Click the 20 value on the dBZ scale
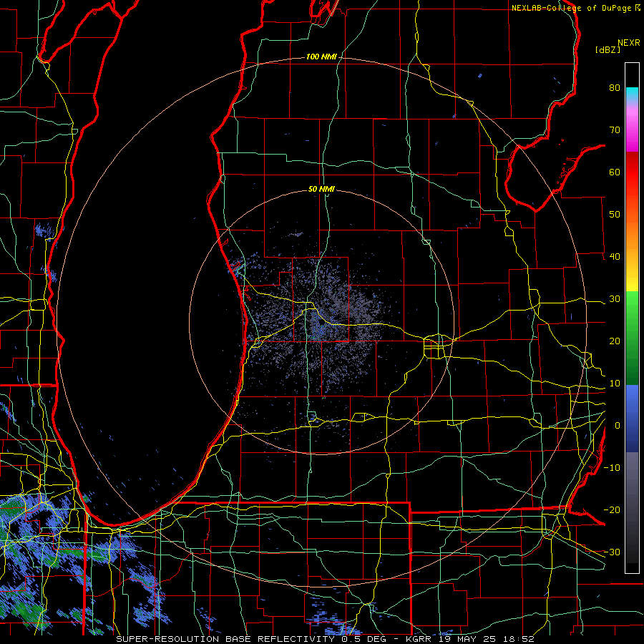644x644 pixels. click(615, 341)
